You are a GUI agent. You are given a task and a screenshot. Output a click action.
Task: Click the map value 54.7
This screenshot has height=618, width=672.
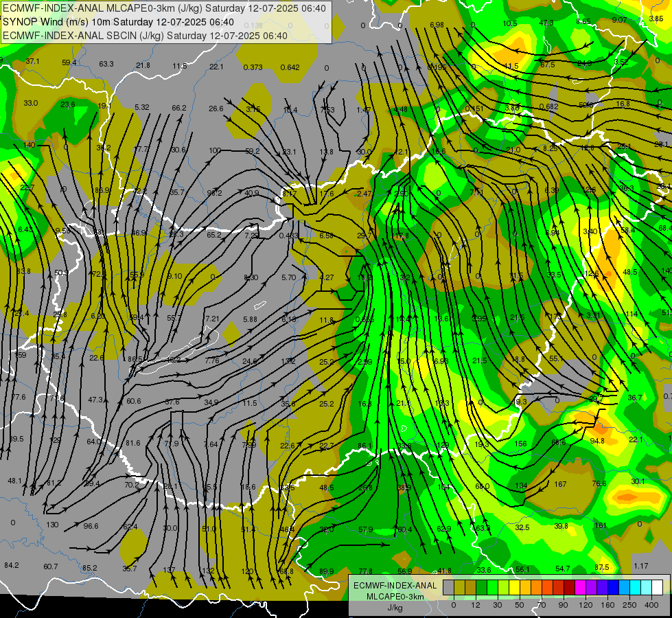563,569
